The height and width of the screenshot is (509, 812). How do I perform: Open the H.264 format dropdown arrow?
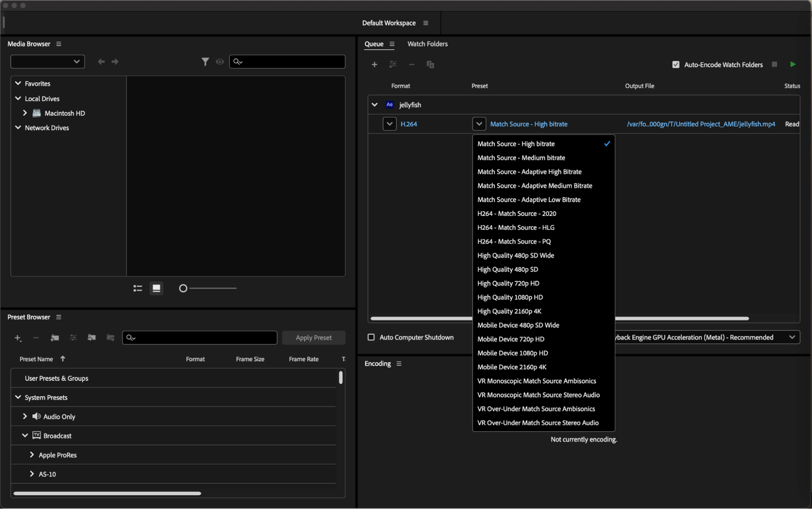tap(389, 124)
